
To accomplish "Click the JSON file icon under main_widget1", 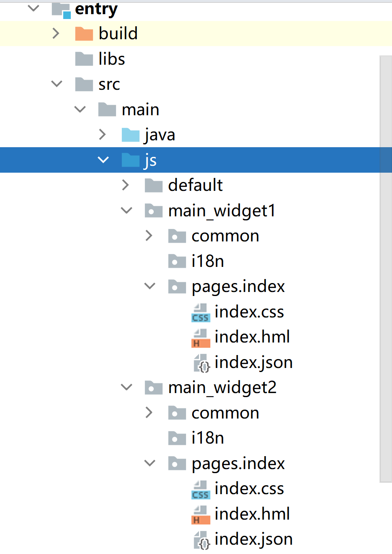I will click(201, 363).
